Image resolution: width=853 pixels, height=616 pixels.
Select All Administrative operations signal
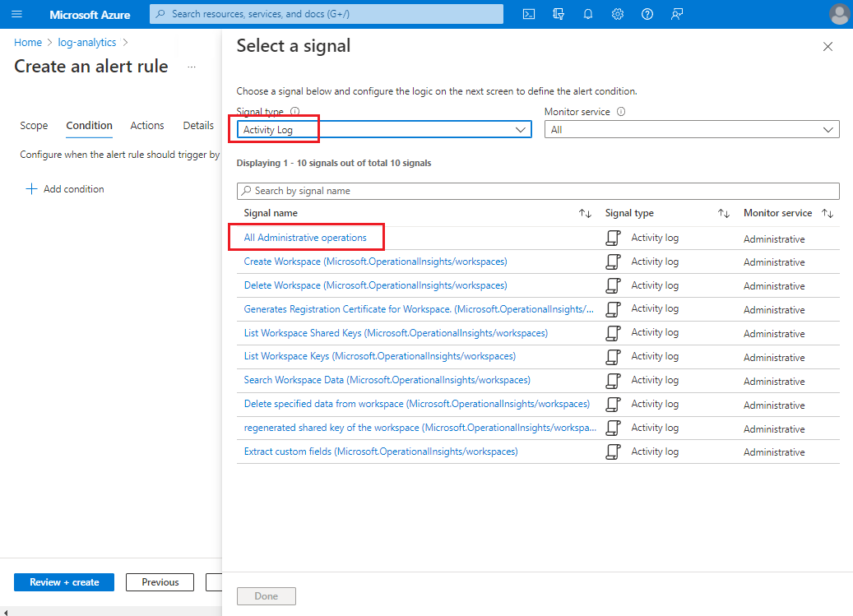(305, 238)
